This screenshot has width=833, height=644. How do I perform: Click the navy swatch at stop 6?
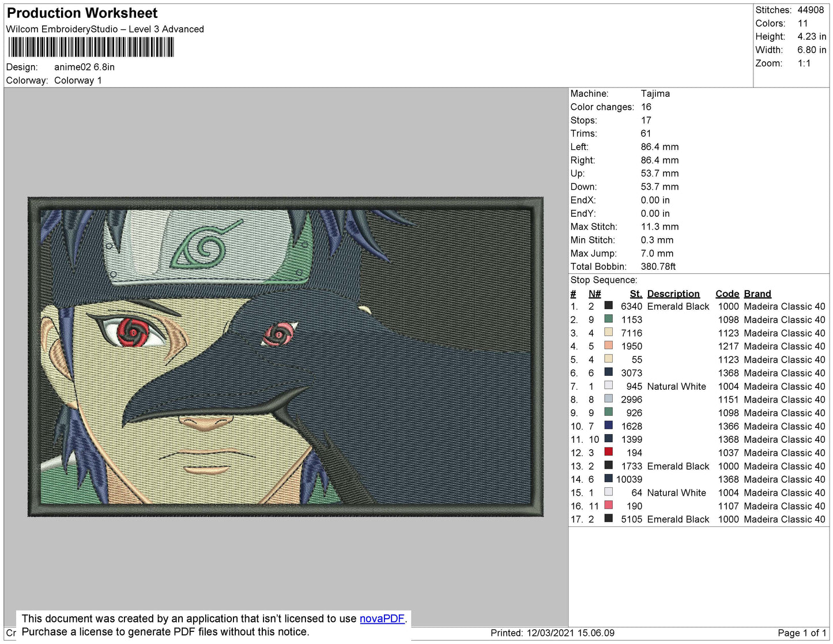coord(609,373)
